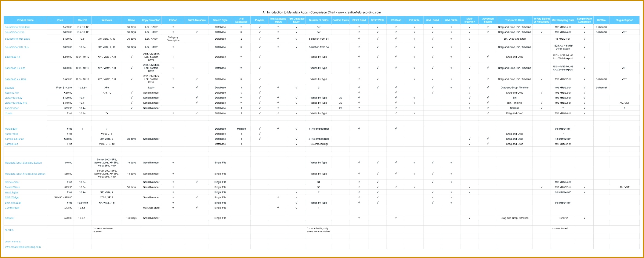Open the BWF MetaEdit link
The width and height of the screenshot is (644, 258).
[x=13, y=202]
